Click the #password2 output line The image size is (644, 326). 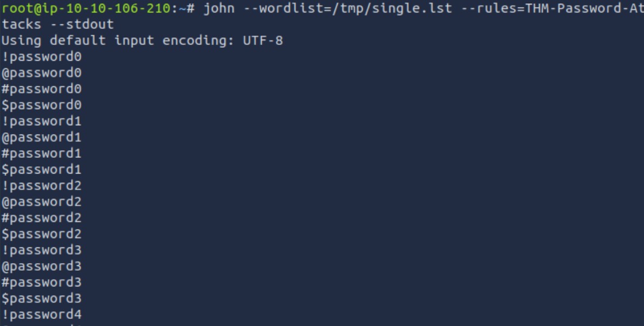42,218
